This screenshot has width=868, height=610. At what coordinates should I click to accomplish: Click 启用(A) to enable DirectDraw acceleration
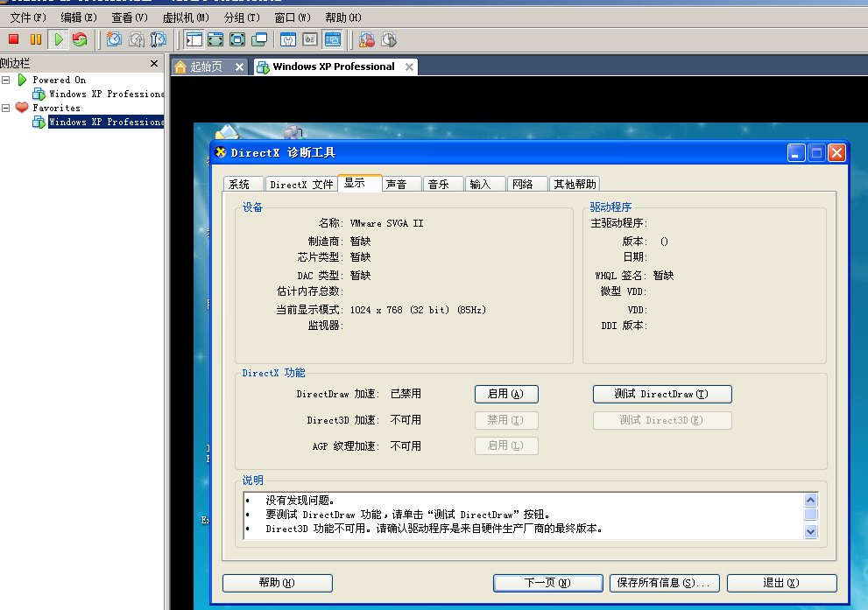(506, 394)
